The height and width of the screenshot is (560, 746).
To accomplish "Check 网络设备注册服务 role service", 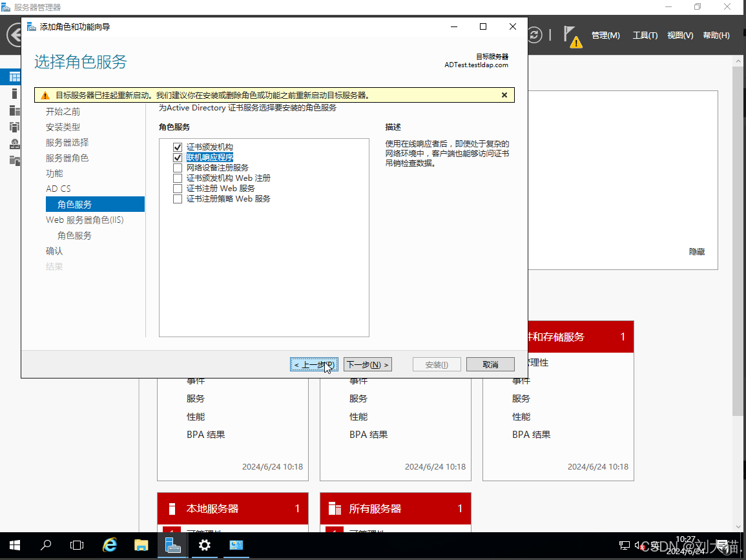I will (x=178, y=168).
